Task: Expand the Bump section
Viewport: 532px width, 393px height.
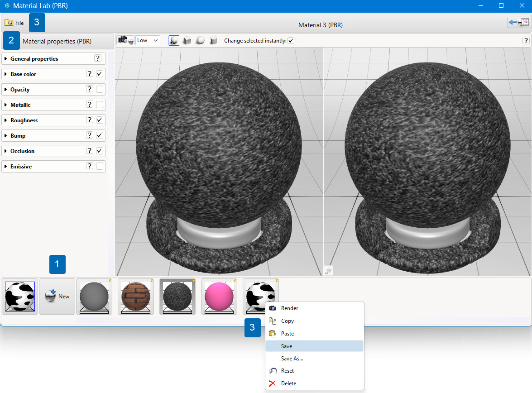Action: click(5, 135)
